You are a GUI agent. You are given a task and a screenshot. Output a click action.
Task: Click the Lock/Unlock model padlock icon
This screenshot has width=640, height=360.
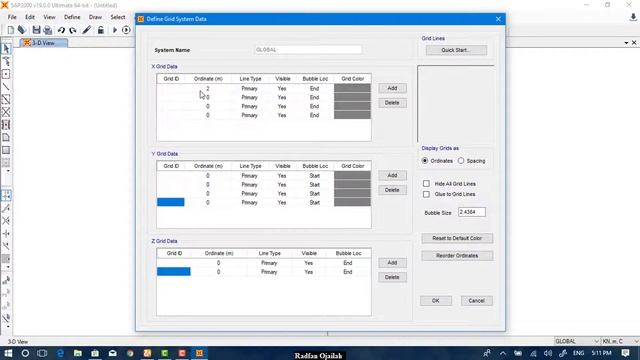click(100, 30)
